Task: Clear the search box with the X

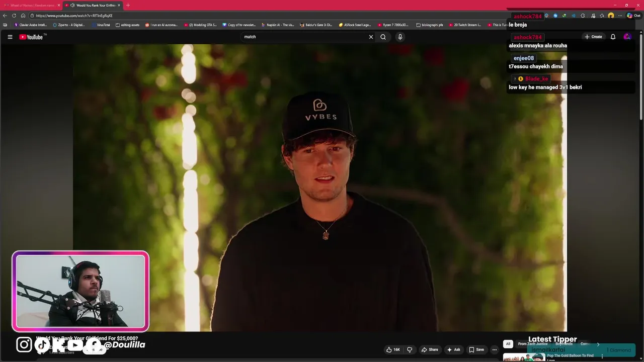Action: pyautogui.click(x=371, y=37)
